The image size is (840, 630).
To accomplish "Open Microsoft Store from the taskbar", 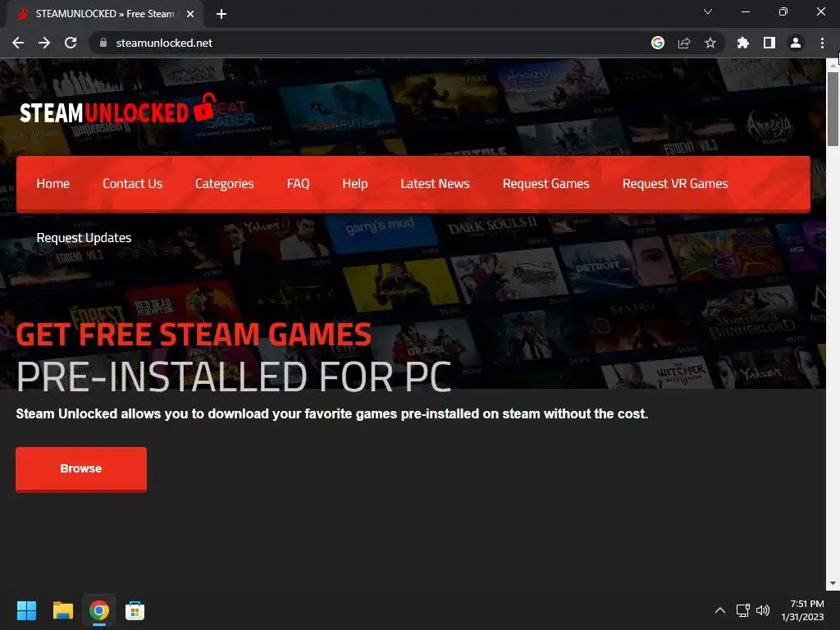I will pos(135,610).
